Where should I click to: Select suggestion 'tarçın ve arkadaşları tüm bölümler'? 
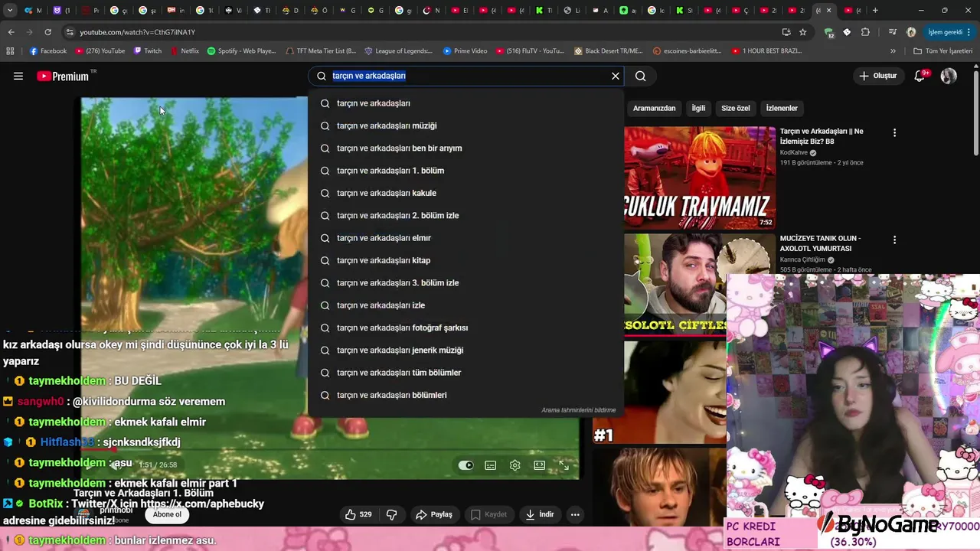(x=465, y=373)
